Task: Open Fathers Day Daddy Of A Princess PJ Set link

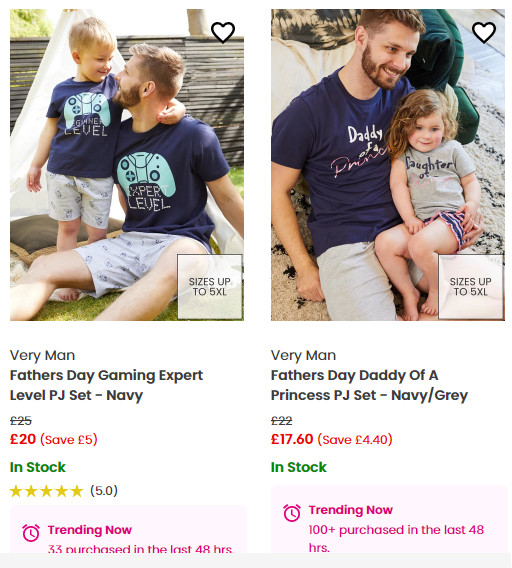Action: point(369,385)
